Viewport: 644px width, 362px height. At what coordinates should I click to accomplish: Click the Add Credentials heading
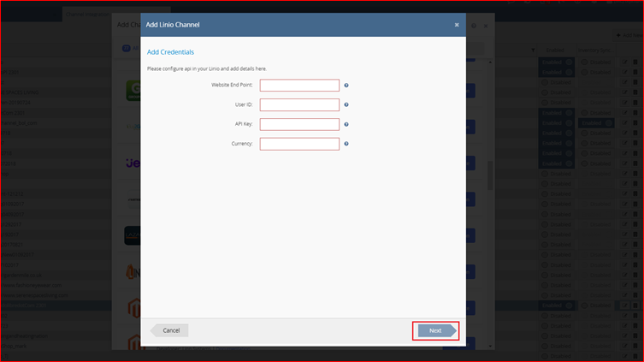coord(170,52)
